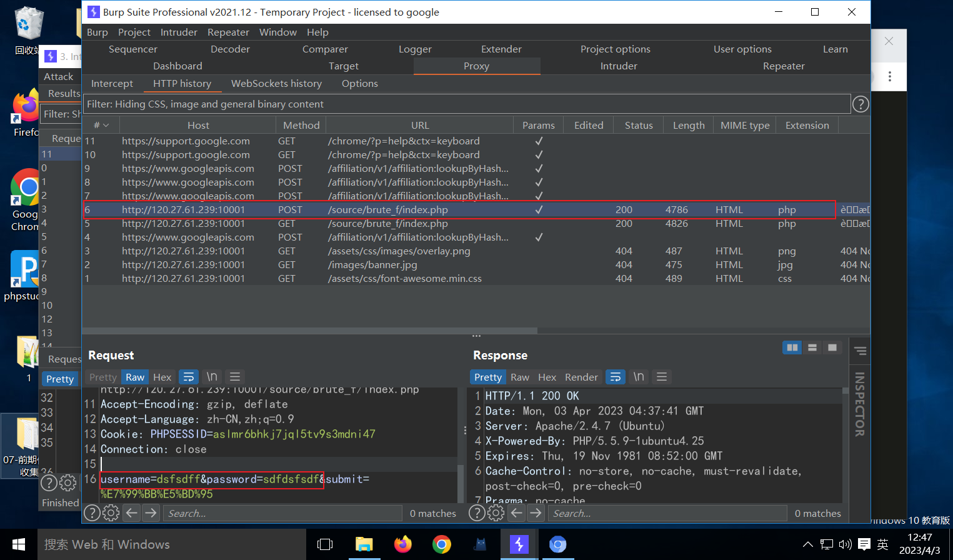
Task: Open Firefox from the taskbar
Action: (403, 544)
